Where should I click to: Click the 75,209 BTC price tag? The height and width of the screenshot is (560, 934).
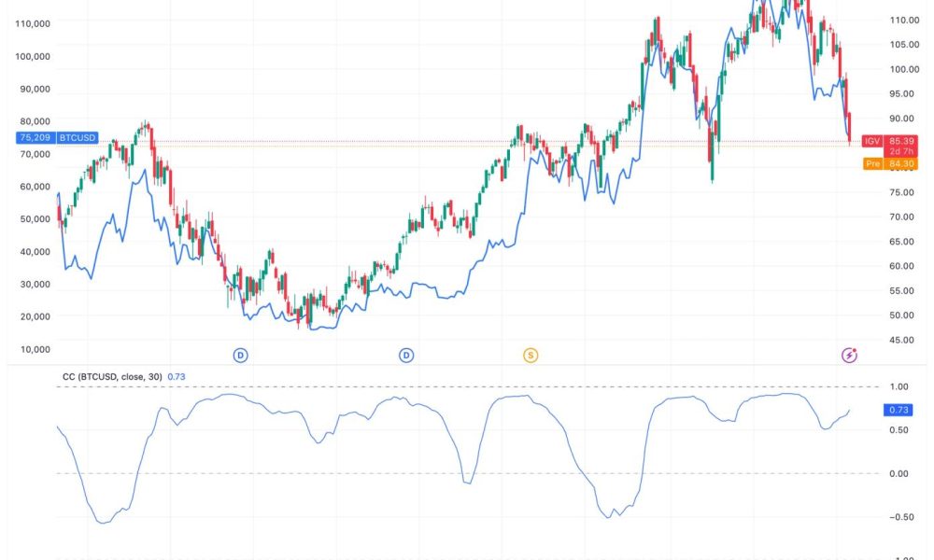point(34,137)
